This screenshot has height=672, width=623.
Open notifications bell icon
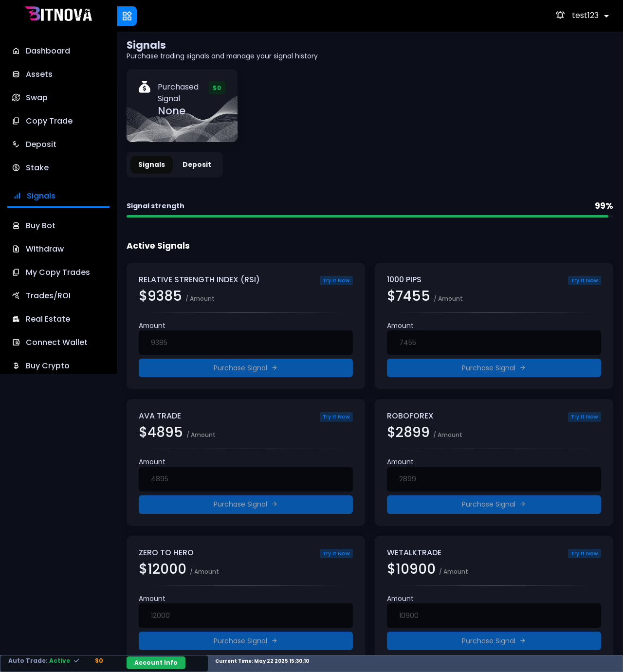pos(560,15)
